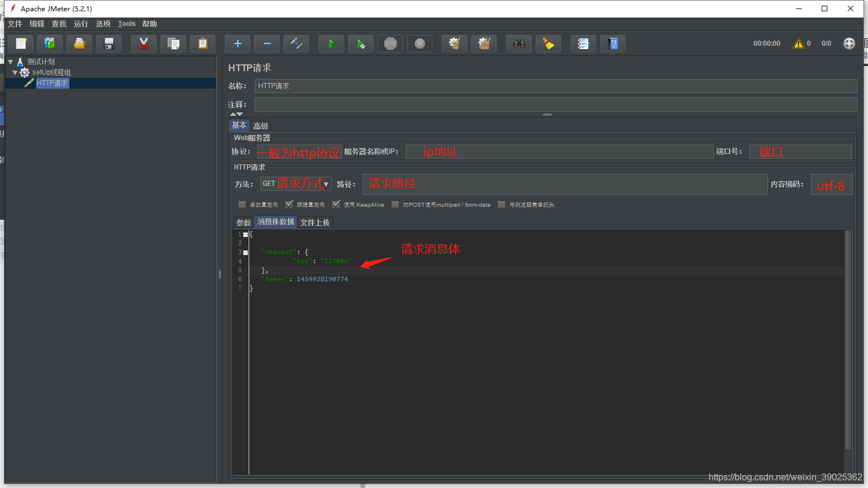The height and width of the screenshot is (488, 868).
Task: Collapse the JSON fold marker on line 1
Action: pos(245,234)
